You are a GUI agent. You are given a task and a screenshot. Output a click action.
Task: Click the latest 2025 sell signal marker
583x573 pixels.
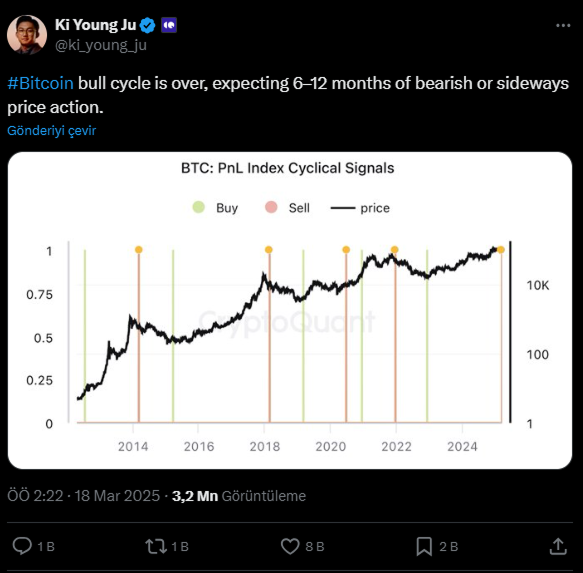[x=501, y=250]
